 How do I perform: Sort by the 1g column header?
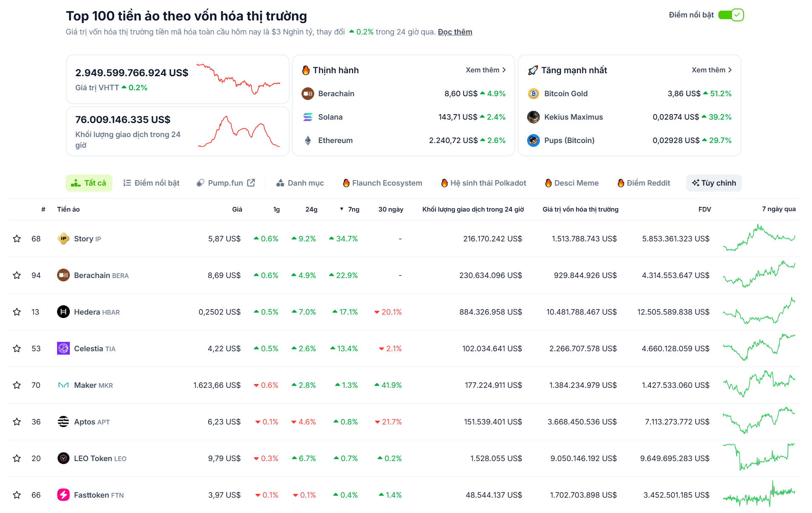(x=277, y=209)
